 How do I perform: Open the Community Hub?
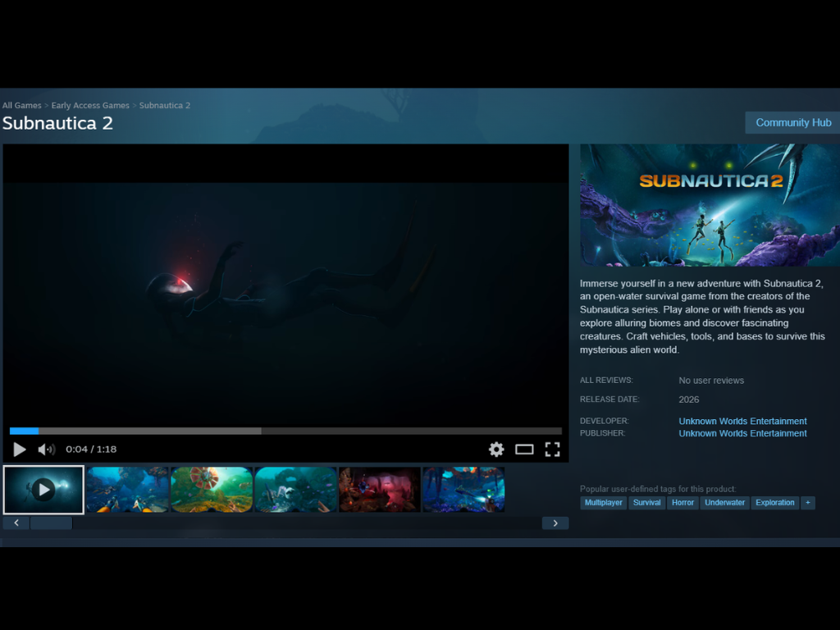792,122
